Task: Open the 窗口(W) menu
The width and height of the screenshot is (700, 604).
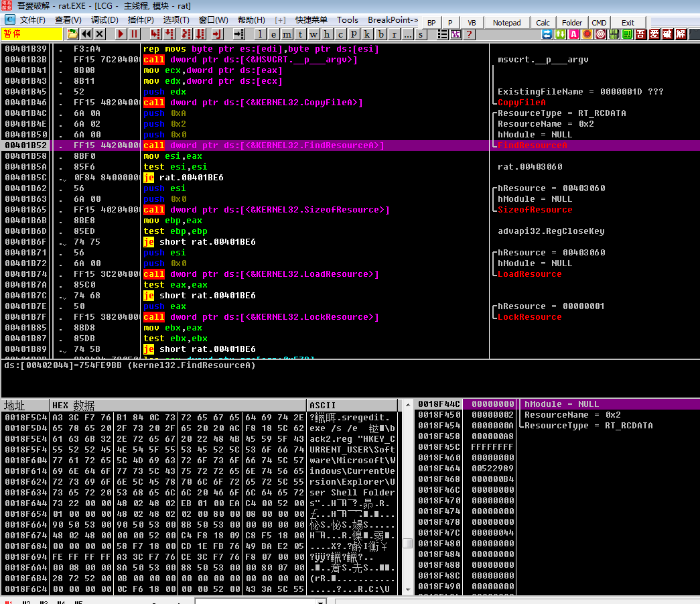Action: tap(214, 20)
